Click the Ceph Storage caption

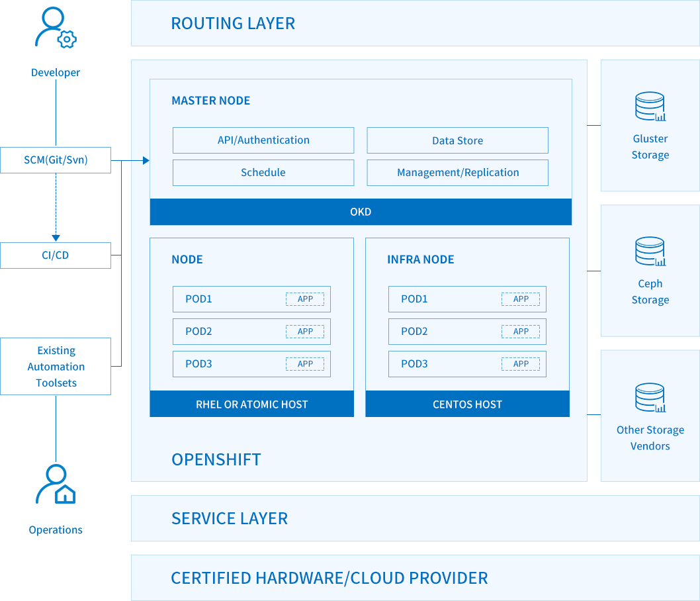coord(650,292)
